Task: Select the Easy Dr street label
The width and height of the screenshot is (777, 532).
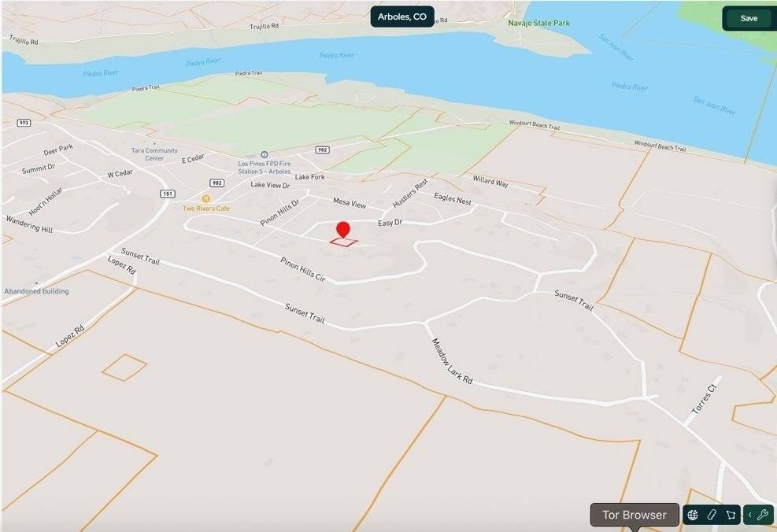Action: [x=390, y=223]
